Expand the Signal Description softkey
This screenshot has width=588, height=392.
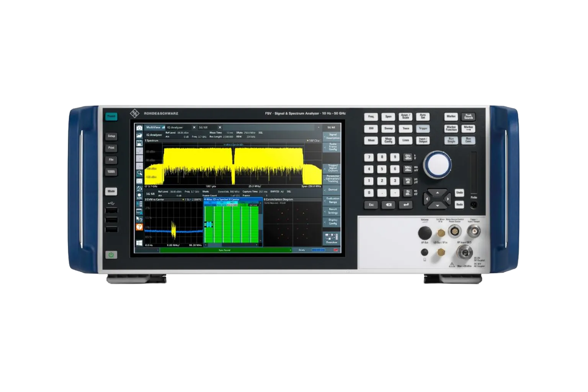coord(332,136)
